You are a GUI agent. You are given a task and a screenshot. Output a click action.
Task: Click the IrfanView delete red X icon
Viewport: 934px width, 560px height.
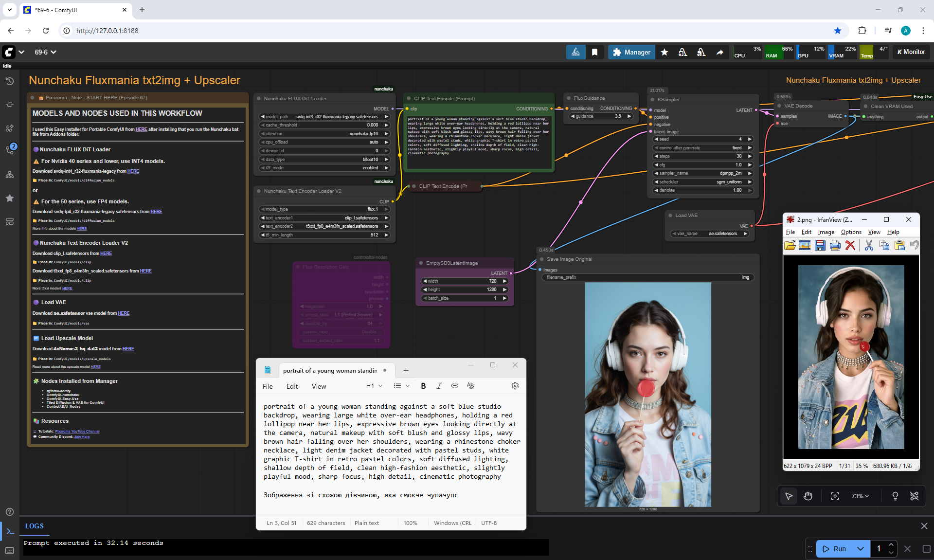850,245
